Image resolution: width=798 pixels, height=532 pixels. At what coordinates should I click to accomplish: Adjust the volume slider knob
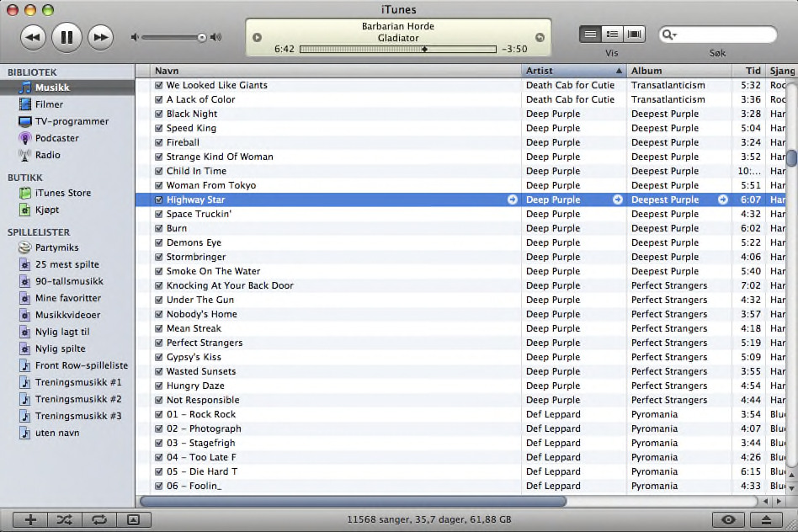tap(202, 37)
